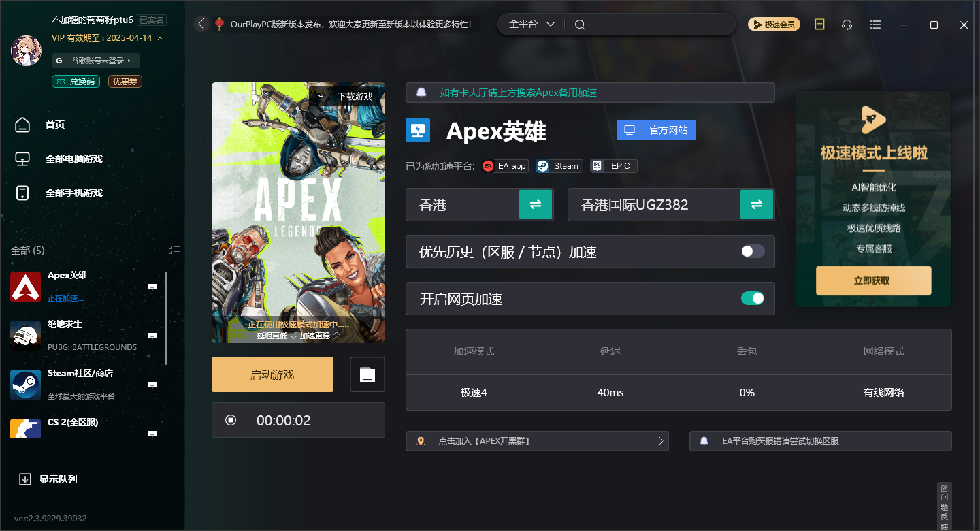Expand 点击加入【APEX开黑群】 arrow banner

[x=537, y=441]
